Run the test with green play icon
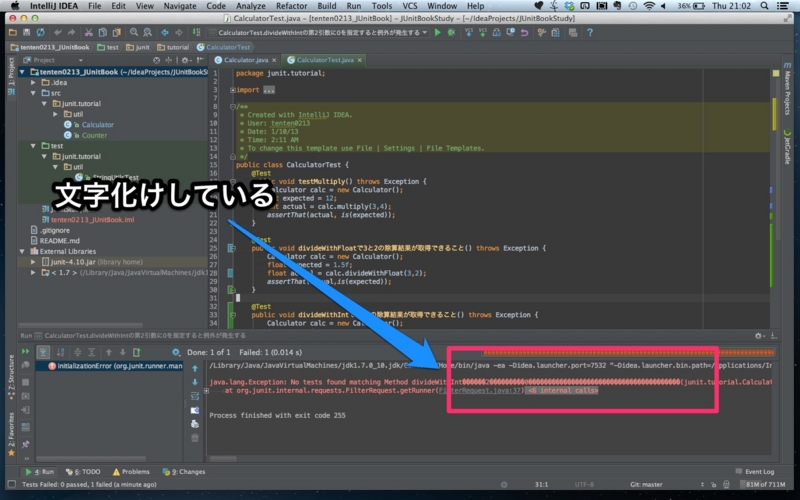 [437, 33]
